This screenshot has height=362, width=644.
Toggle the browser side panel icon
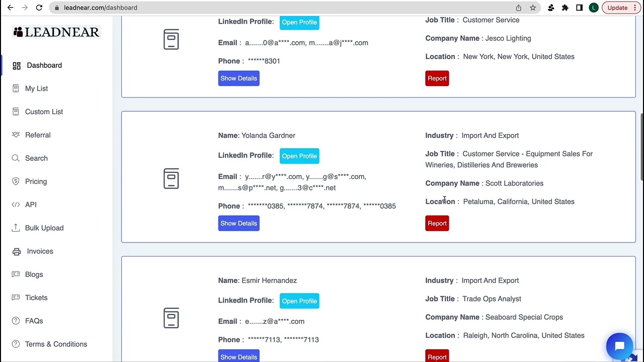tap(579, 8)
